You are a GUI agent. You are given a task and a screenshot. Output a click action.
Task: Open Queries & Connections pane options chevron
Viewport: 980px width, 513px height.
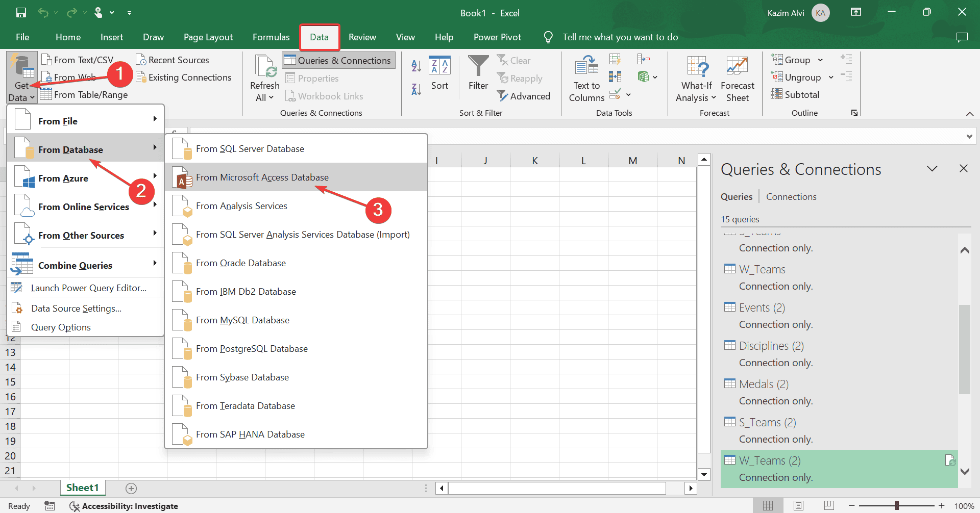932,169
